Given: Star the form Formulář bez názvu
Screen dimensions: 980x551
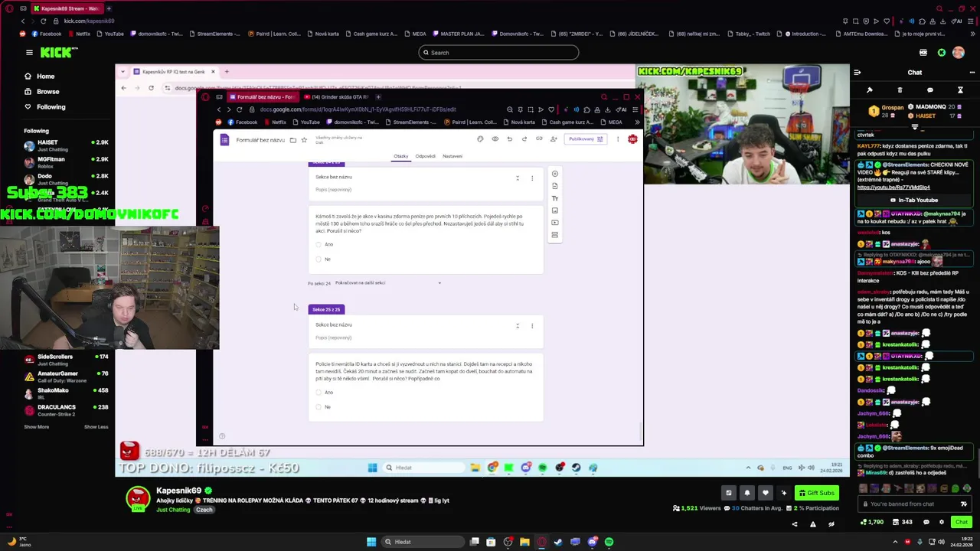Looking at the screenshot, I should coord(304,140).
